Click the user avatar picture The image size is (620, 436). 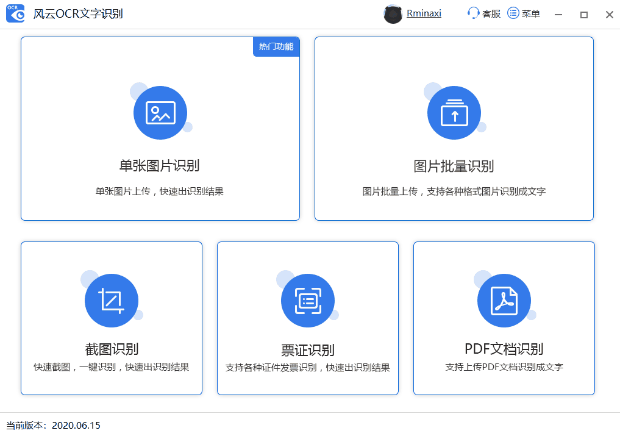click(393, 14)
